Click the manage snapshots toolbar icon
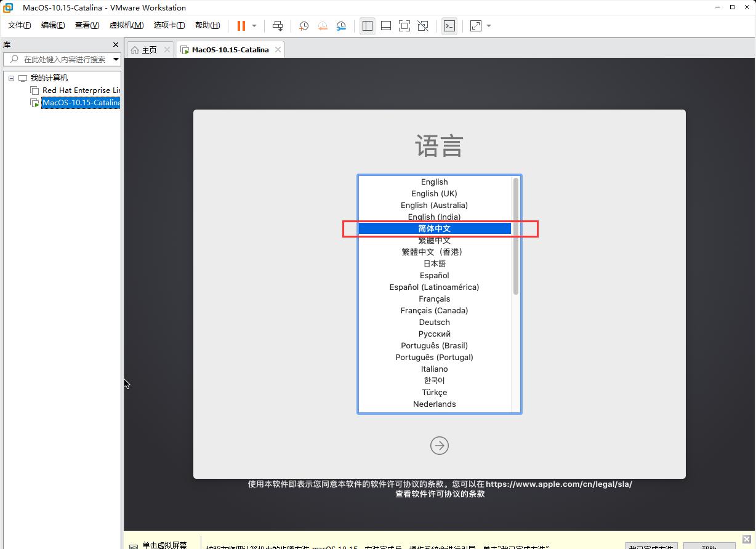 tap(341, 26)
